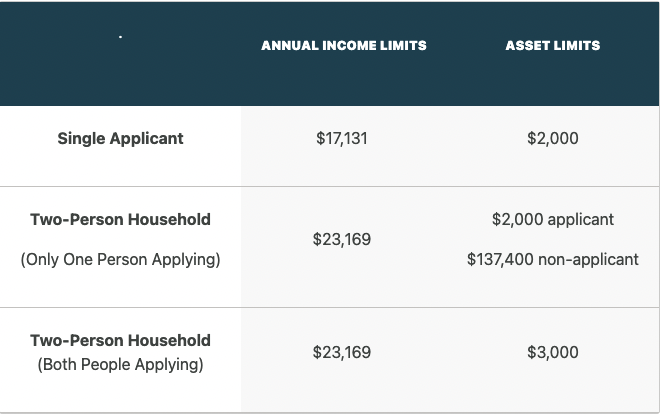Click the $3,000 asset limit cell

click(553, 352)
